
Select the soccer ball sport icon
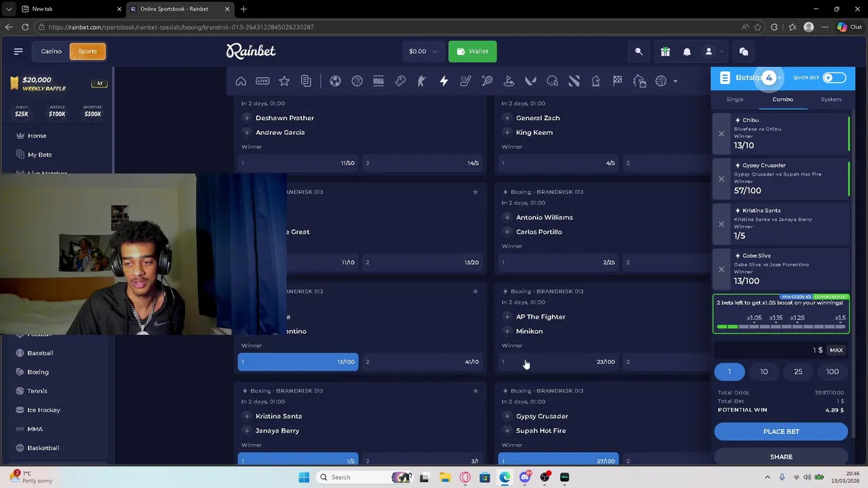coord(335,81)
